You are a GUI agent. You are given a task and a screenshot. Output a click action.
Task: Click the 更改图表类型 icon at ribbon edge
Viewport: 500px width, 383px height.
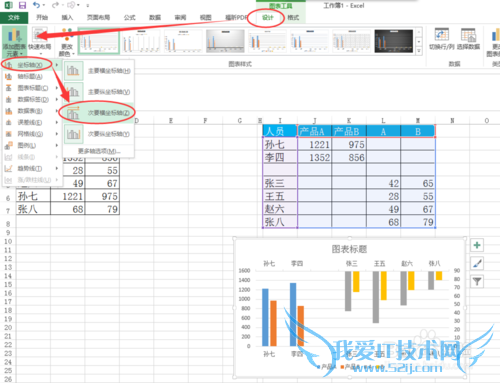point(495,41)
